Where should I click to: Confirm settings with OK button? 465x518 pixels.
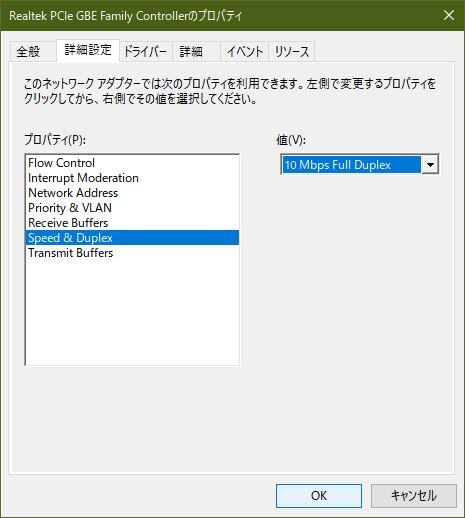[x=319, y=496]
